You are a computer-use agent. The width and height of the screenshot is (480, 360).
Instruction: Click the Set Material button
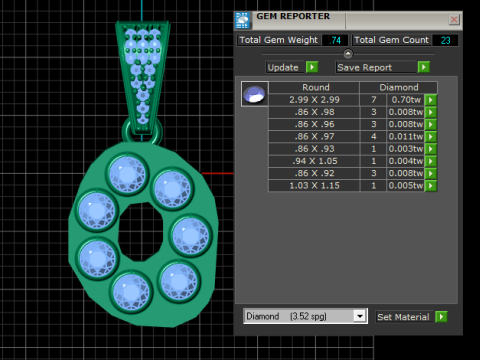[x=405, y=317]
